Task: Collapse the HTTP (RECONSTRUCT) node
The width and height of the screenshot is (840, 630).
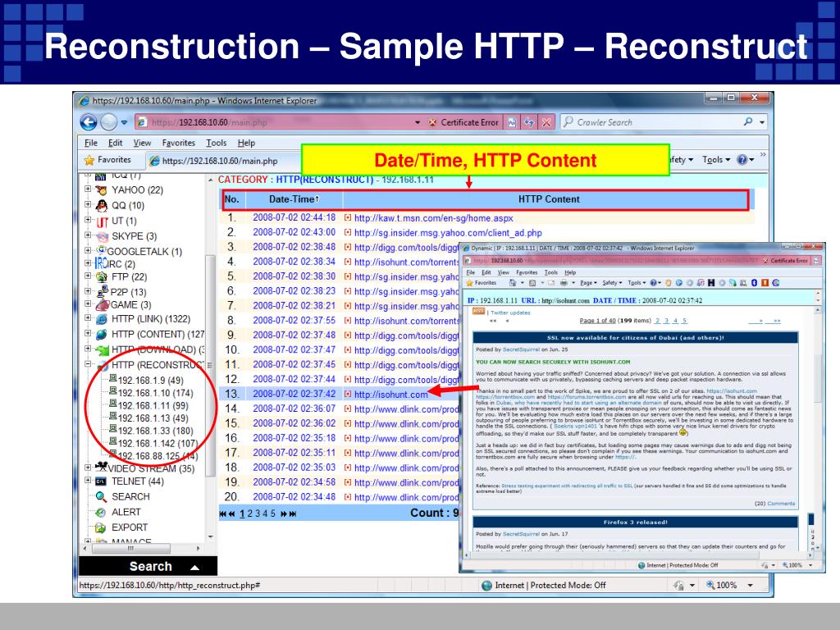Action: 88,364
